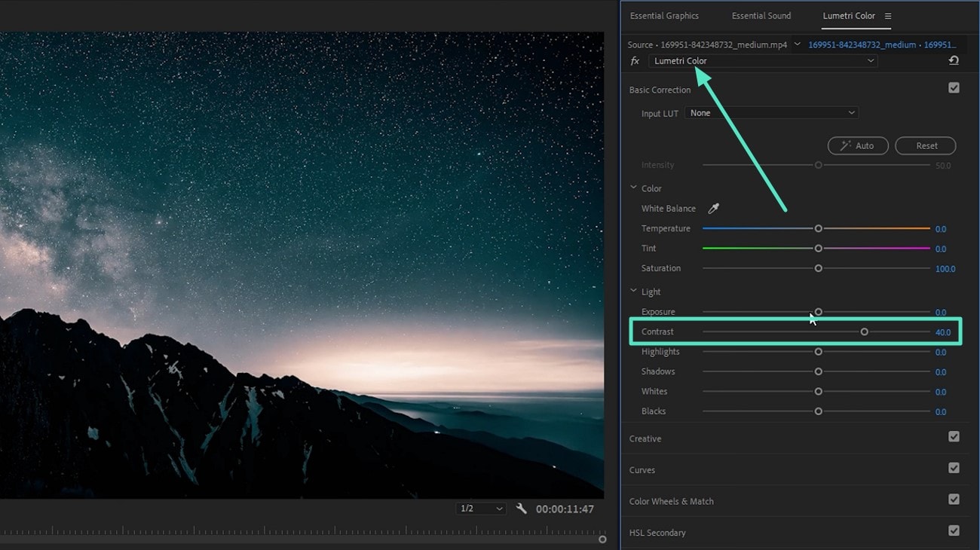The width and height of the screenshot is (980, 550).
Task: Toggle the Curves section checkbox
Action: (954, 469)
